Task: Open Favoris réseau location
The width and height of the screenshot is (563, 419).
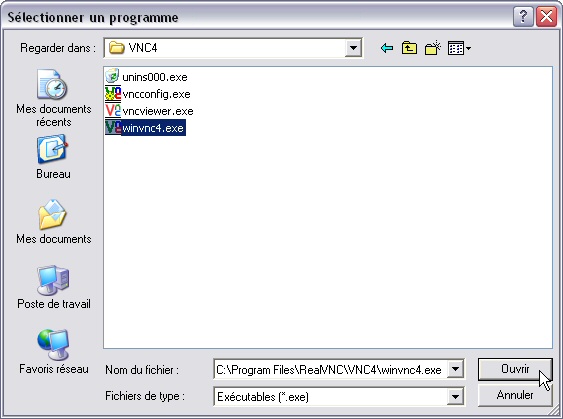Action: tap(53, 352)
